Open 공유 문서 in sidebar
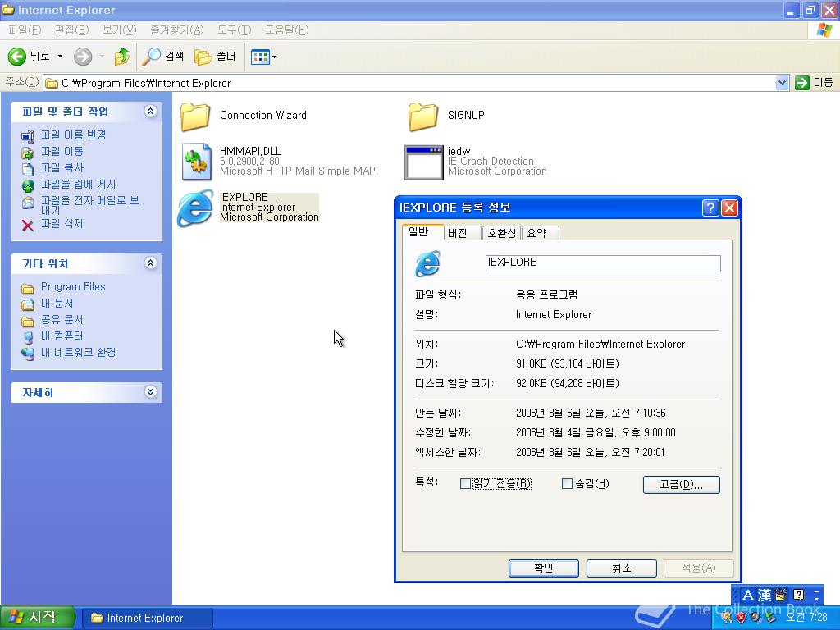The width and height of the screenshot is (840, 630). (62, 320)
